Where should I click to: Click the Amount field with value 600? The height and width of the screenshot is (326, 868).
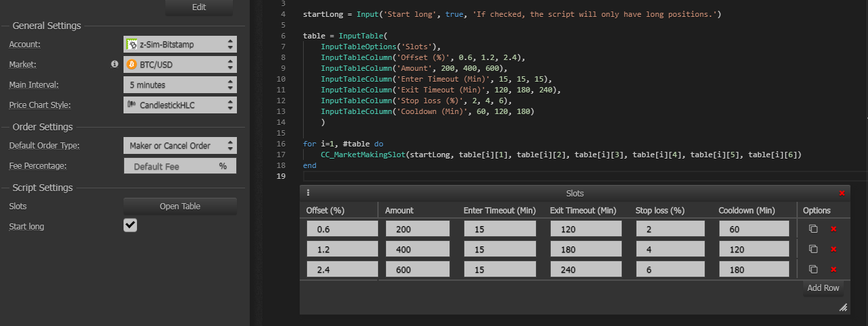418,269
